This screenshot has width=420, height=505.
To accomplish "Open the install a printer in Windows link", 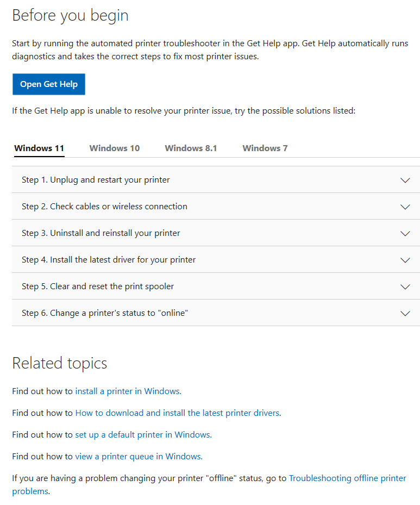I will pos(127,391).
